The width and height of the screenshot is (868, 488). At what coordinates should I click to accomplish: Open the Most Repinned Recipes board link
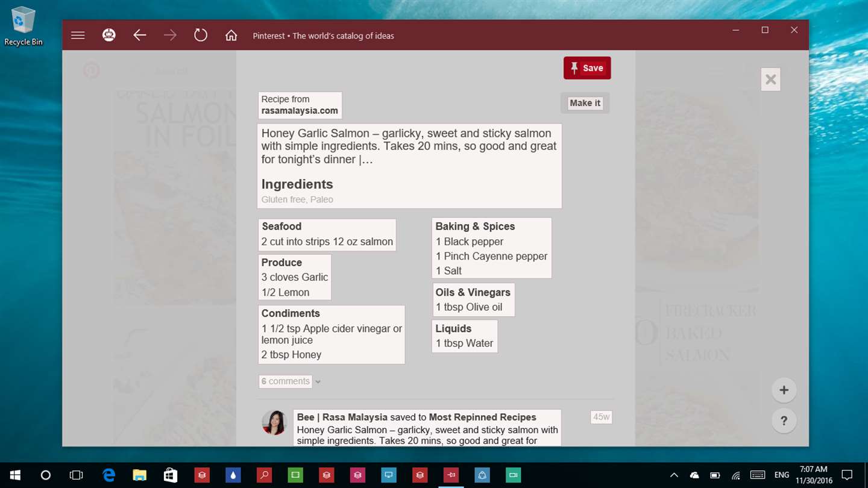(482, 417)
